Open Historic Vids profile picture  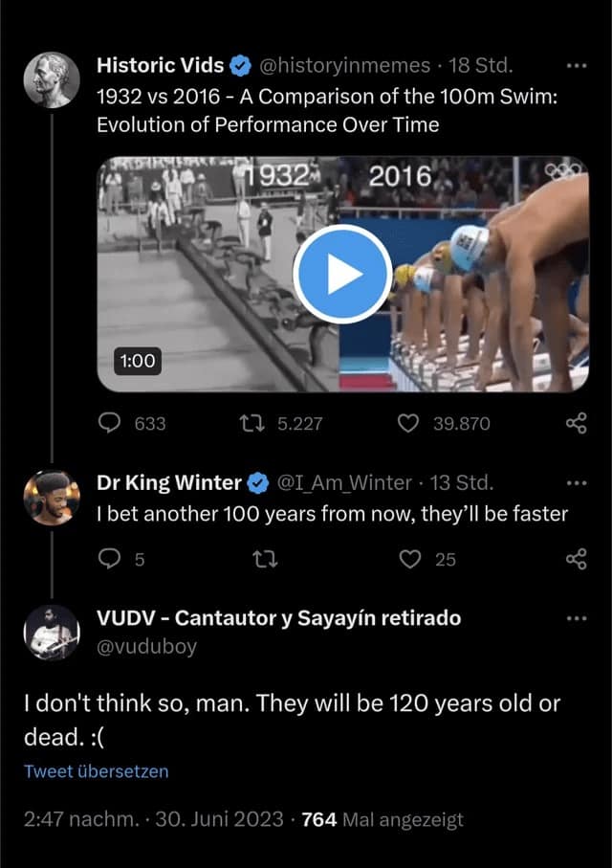click(52, 79)
